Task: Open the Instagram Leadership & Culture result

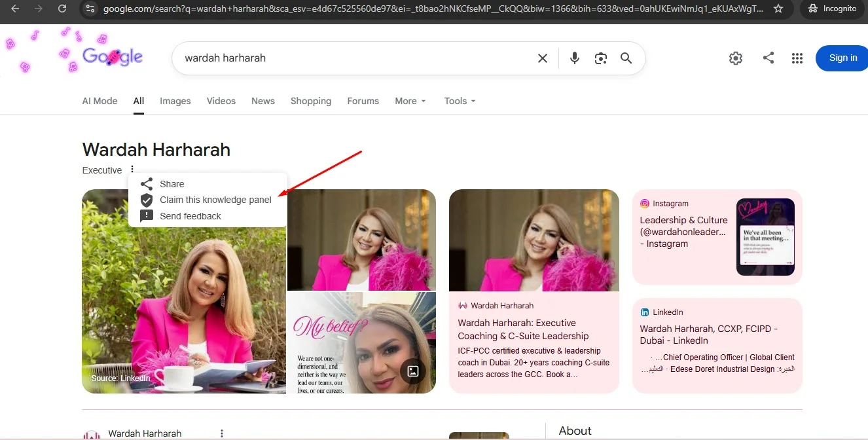Action: [x=683, y=232]
